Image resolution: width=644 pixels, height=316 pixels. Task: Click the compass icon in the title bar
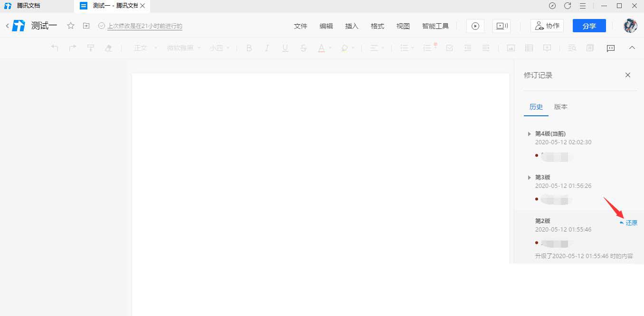tap(552, 6)
